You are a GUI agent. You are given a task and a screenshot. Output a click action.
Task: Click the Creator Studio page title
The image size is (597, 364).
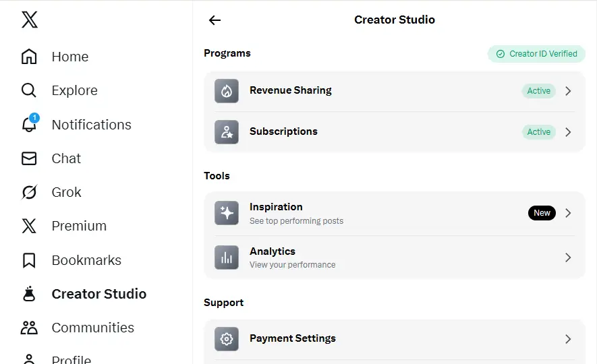coord(395,20)
